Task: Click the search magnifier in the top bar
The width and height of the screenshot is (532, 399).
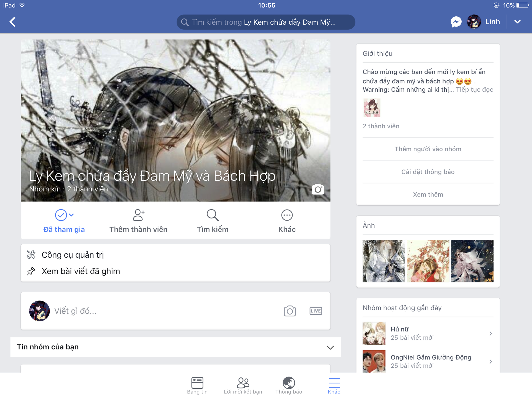Action: pos(185,22)
